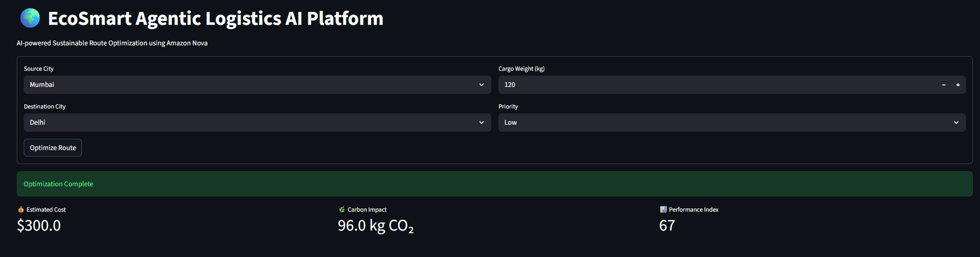980x257 pixels.
Task: Expand Destination City chevron arrow
Action: pos(482,123)
